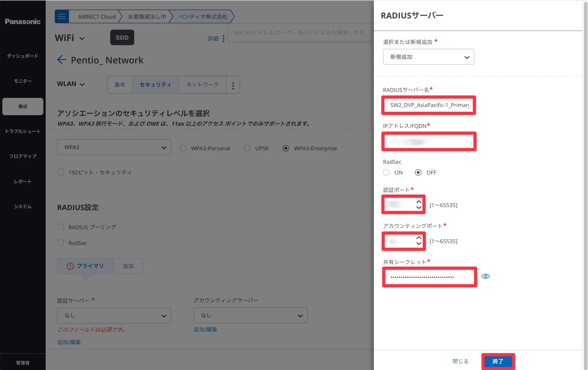The width and height of the screenshot is (588, 370).
Task: Check the 192ビット・セキュリティ checkbox
Action: tap(60, 172)
